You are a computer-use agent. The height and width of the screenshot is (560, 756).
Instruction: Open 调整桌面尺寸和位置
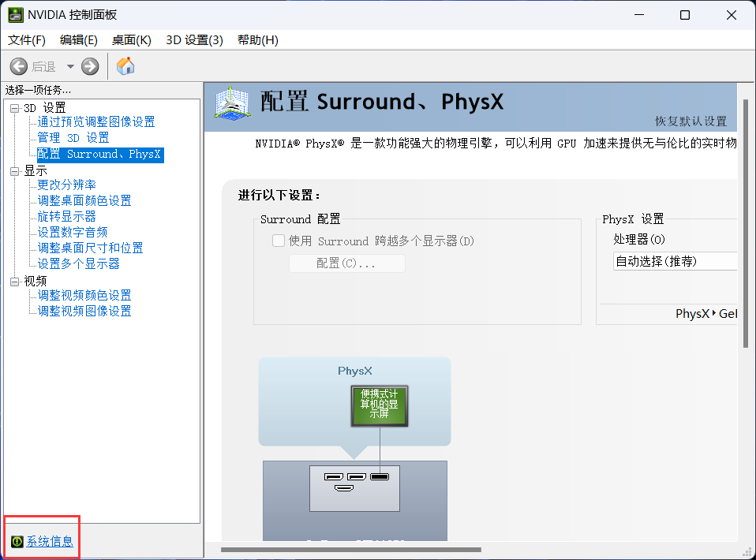click(x=91, y=248)
